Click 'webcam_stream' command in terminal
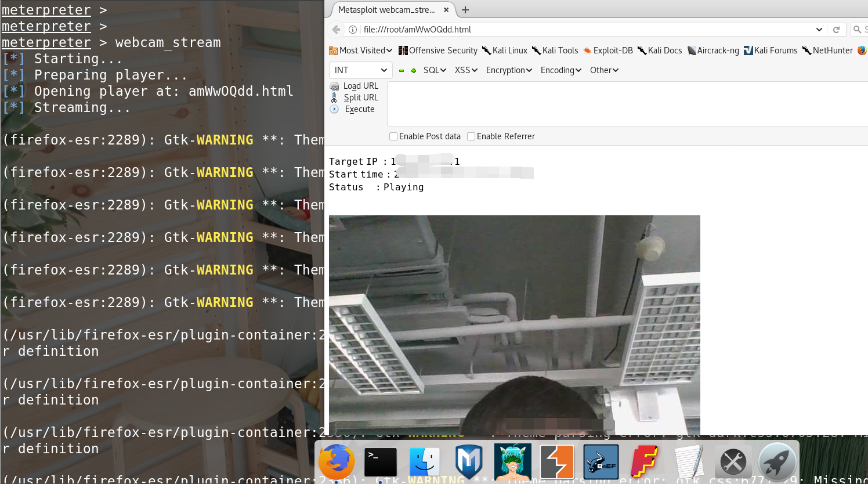The height and width of the screenshot is (484, 868). pyautogui.click(x=168, y=43)
